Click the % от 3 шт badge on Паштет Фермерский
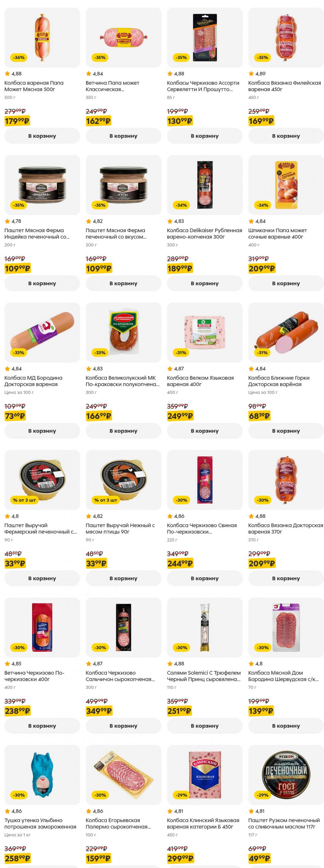The width and height of the screenshot is (324, 868). tap(24, 500)
